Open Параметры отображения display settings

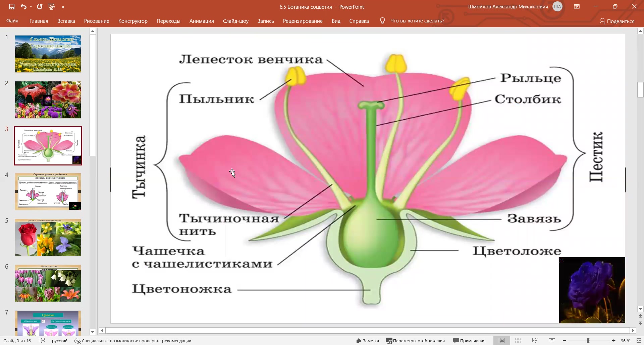pyautogui.click(x=416, y=341)
